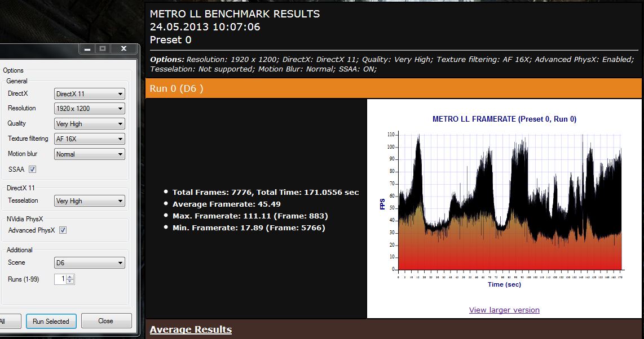Expand the Quality dropdown set to Very High
Screen dimensions: 644x339
tap(90, 124)
